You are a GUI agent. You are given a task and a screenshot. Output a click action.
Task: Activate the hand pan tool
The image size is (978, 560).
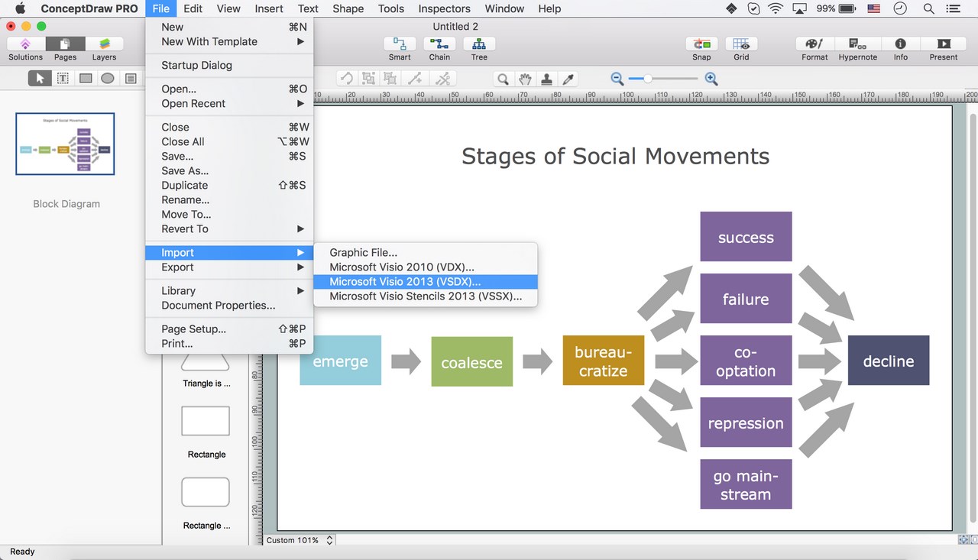[525, 78]
